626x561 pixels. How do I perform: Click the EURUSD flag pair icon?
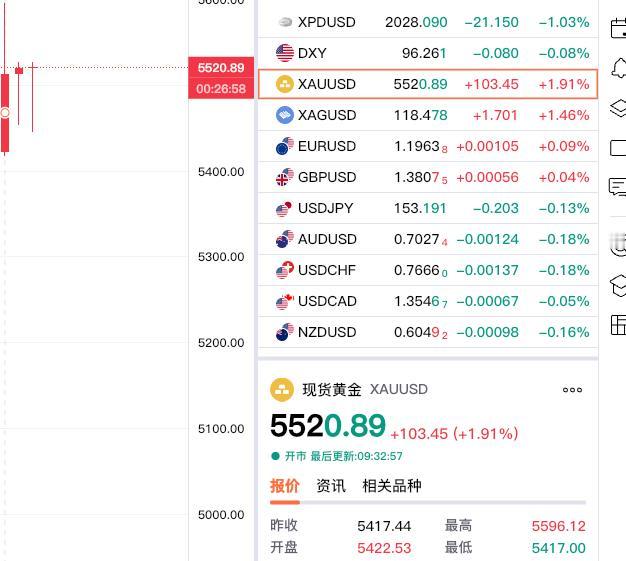click(285, 146)
